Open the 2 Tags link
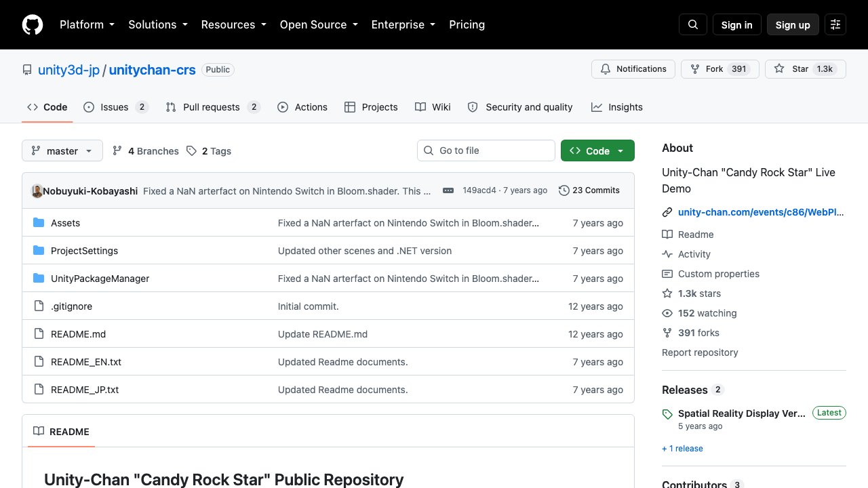Image resolution: width=868 pixels, height=488 pixels. click(210, 151)
